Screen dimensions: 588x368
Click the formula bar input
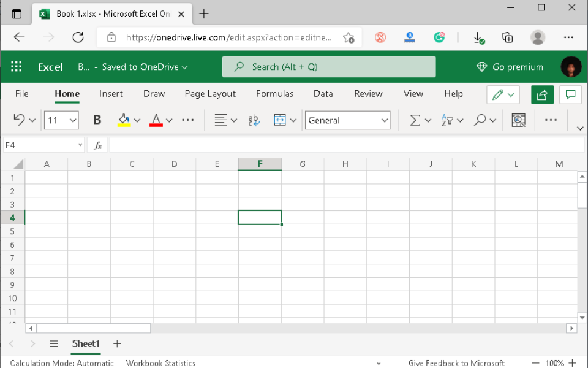347,145
